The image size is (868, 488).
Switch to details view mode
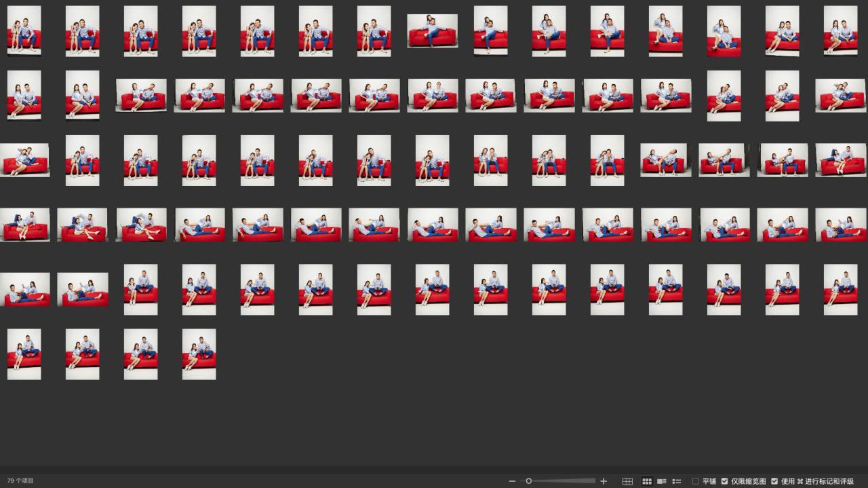pos(661,481)
